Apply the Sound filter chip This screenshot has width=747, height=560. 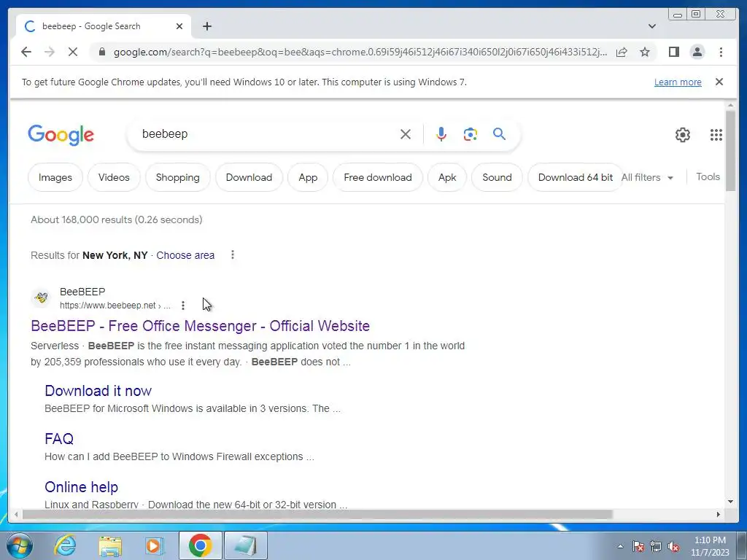coord(497,177)
